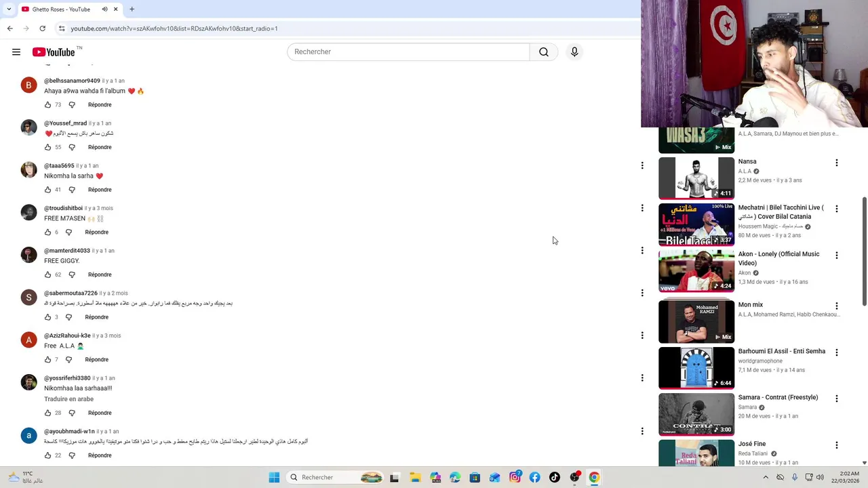868x488 pixels.
Task: Reply to the @taaa5695 comment
Action: click(100, 190)
